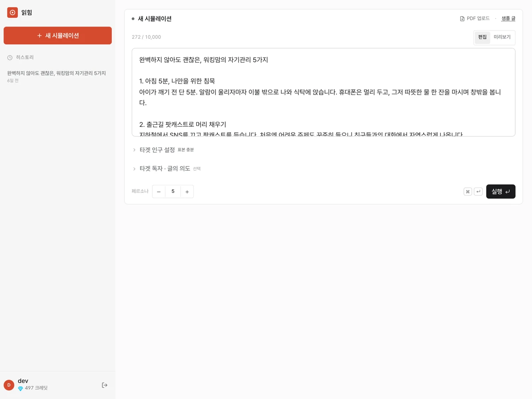Click the command key shortcut icon
Screen dimensions: 532x399
468,192
